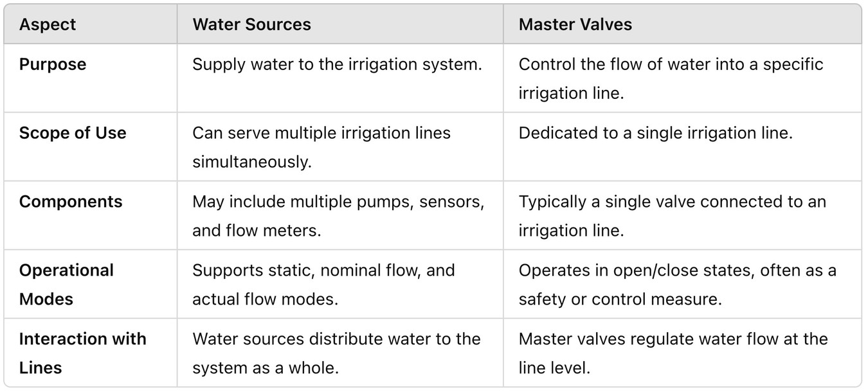Viewport: 868px width, 392px height.
Task: Select the Operational Modes row label
Action: tap(66, 284)
